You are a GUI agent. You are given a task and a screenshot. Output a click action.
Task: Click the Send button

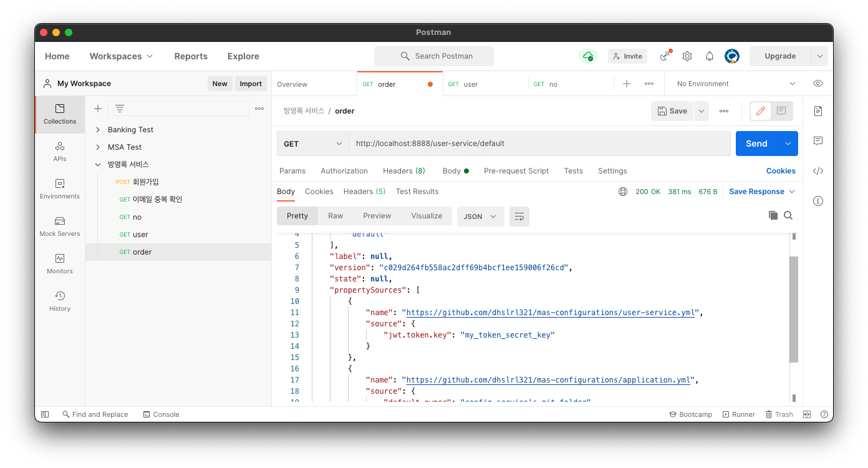757,144
